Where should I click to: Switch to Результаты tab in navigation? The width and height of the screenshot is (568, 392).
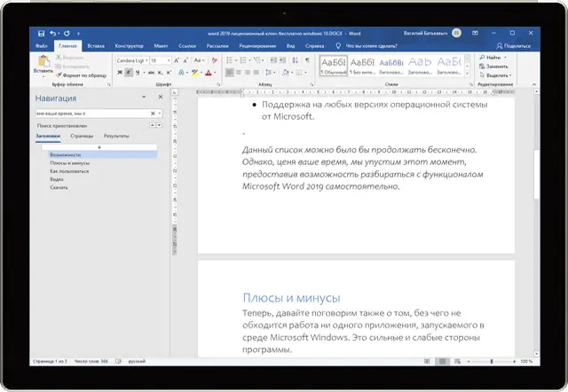tap(116, 136)
